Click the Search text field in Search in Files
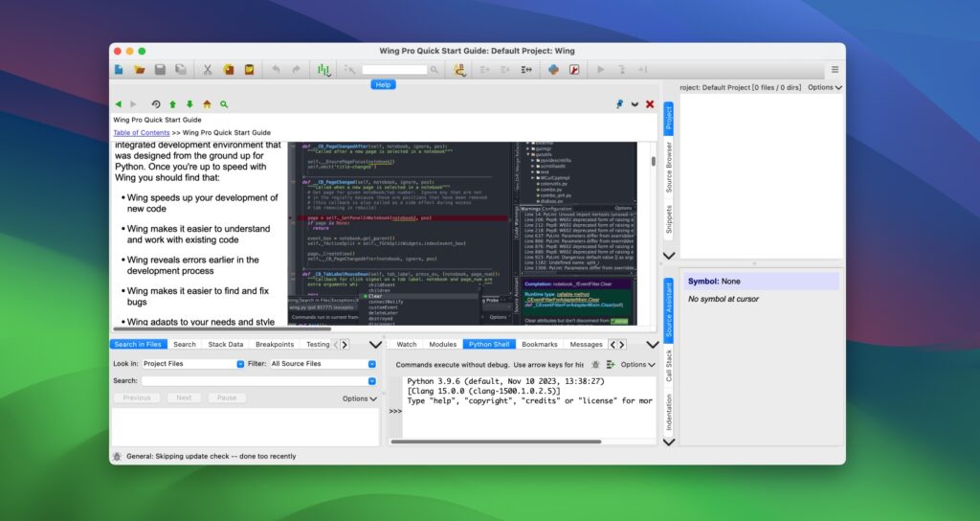The width and height of the screenshot is (980, 521). (x=255, y=381)
